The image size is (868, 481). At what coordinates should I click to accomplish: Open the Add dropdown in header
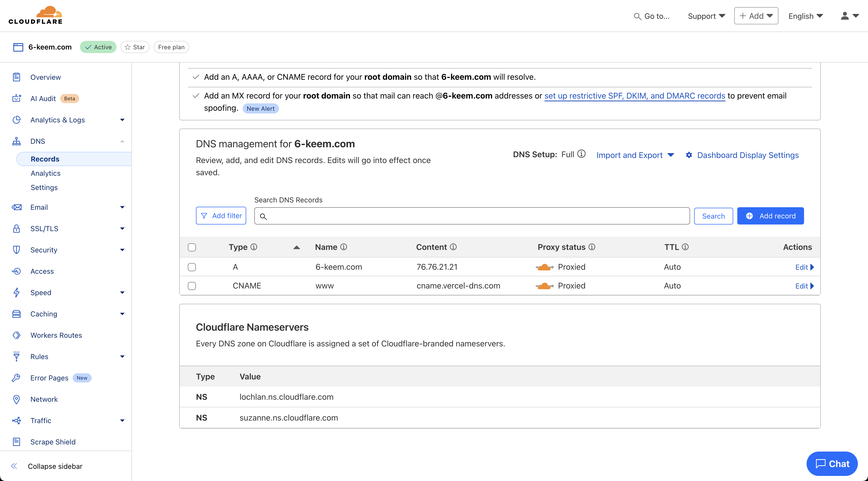click(756, 16)
